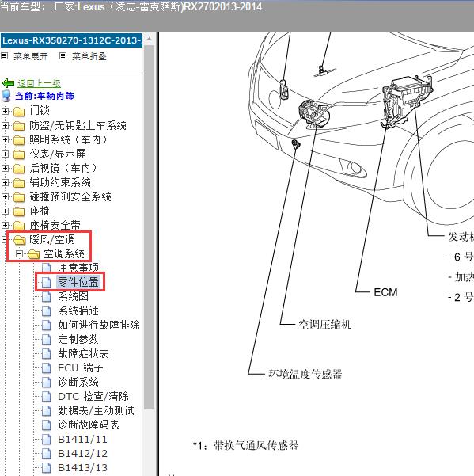Select the ECU 端子 tree item

pos(81,368)
